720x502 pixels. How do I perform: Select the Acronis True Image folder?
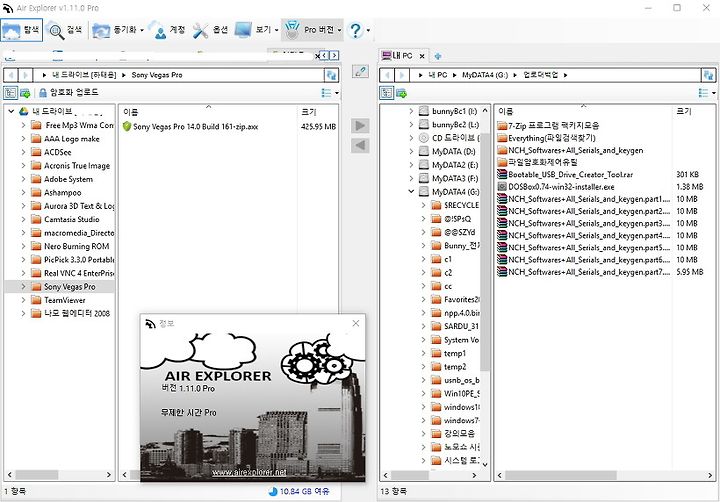[71, 166]
